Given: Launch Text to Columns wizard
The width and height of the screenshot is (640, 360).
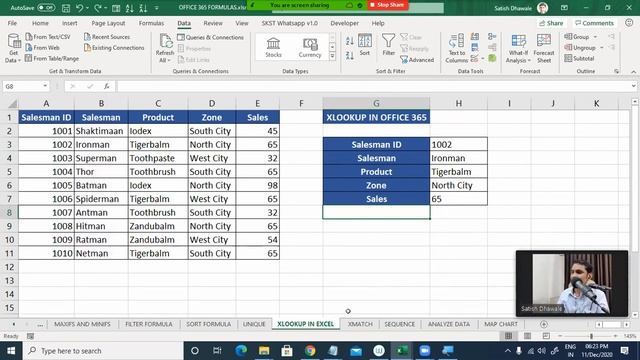Looking at the screenshot, I should [x=456, y=49].
